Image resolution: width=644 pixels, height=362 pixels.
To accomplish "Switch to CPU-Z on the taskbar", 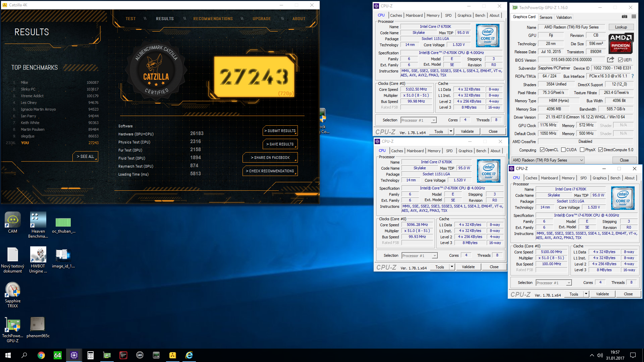I will click(74, 355).
